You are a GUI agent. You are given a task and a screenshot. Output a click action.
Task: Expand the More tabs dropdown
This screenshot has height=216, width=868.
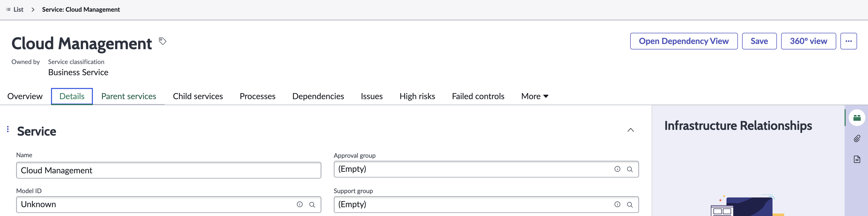535,96
